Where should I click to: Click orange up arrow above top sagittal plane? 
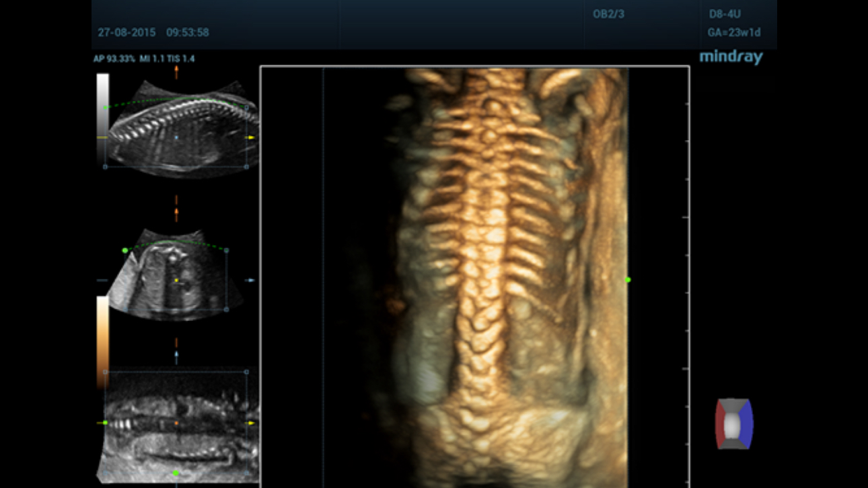point(176,72)
